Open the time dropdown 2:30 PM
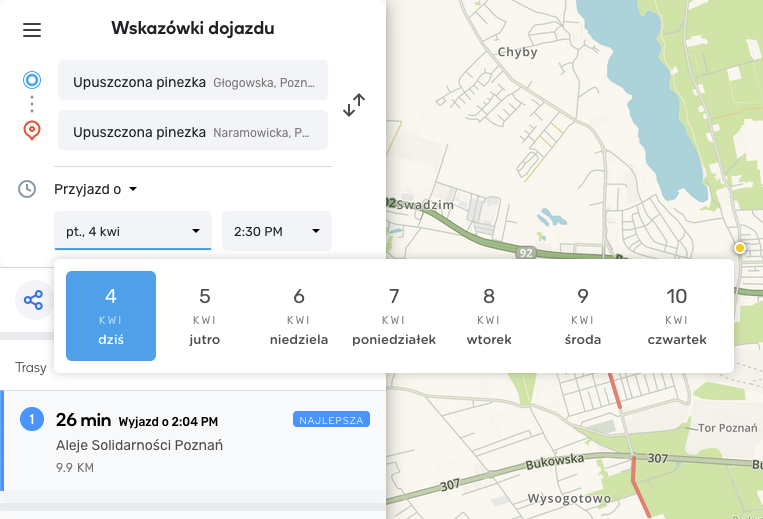 tap(277, 231)
